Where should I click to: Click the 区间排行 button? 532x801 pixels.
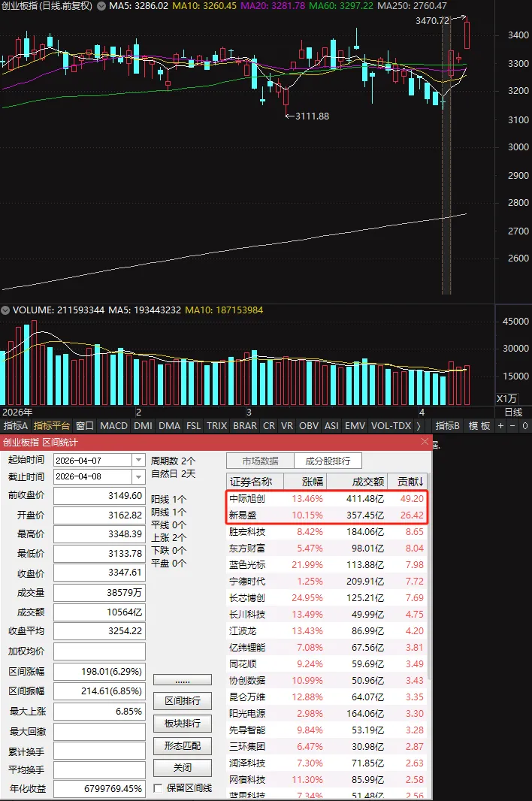click(183, 701)
